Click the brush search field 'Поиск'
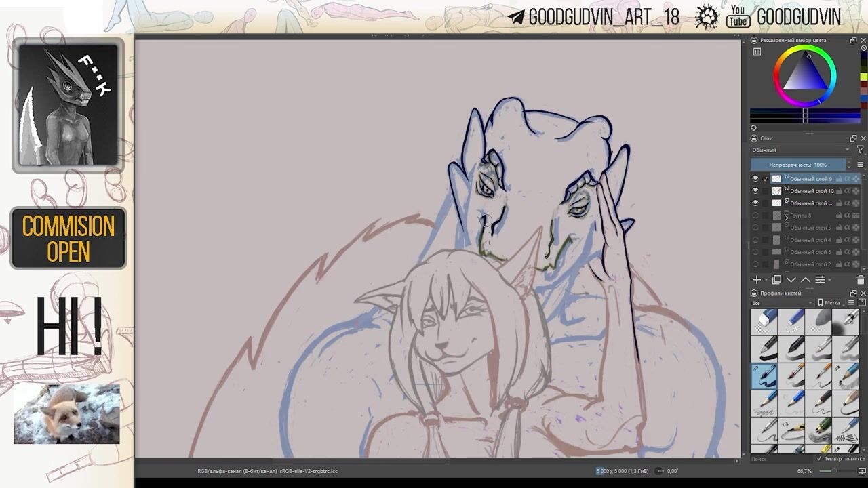Viewport: 868px width, 488px height. [780, 459]
